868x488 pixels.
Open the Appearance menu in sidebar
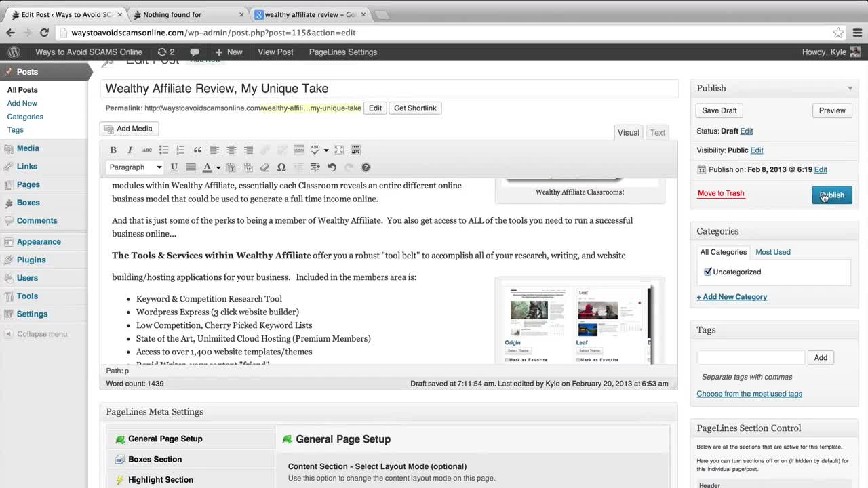[x=39, y=242]
